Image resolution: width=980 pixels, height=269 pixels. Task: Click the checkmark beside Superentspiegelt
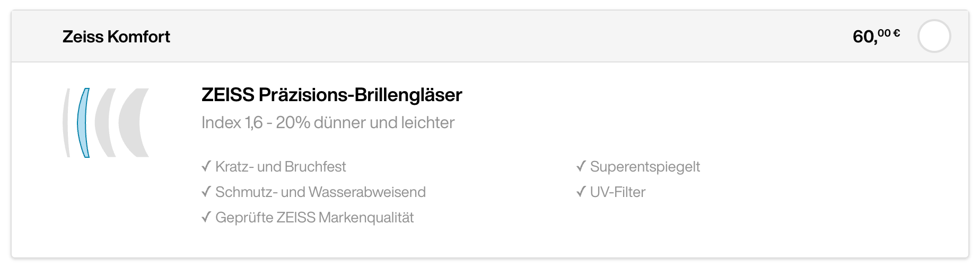[x=581, y=166]
